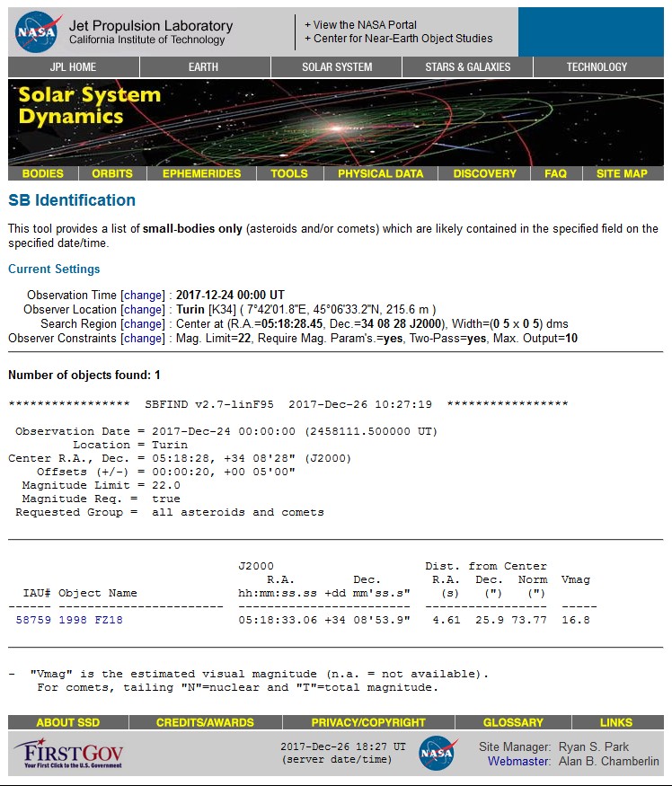Click the Current Settings heading
Screen dimensions: 672x786
(54, 269)
